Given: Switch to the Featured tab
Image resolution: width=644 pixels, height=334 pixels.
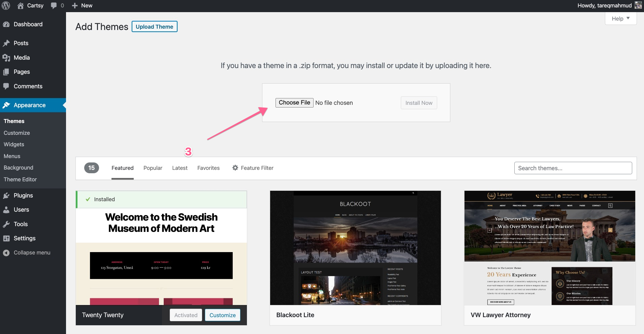Looking at the screenshot, I should pyautogui.click(x=123, y=168).
